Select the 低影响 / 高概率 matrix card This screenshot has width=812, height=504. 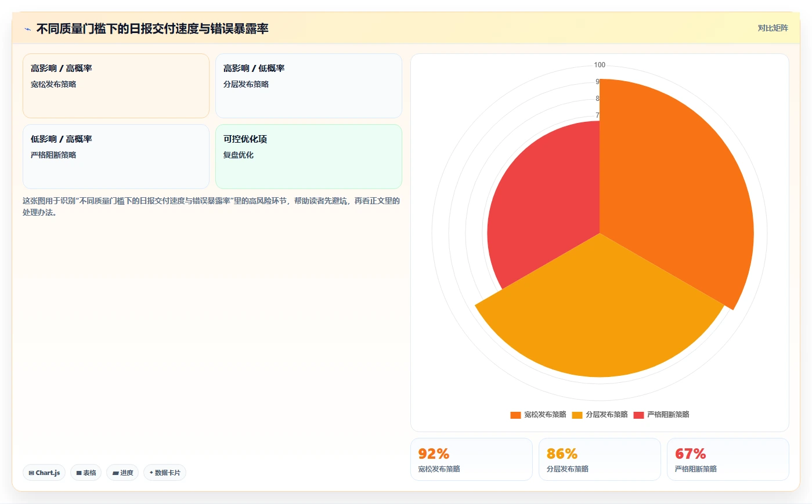pyautogui.click(x=116, y=157)
